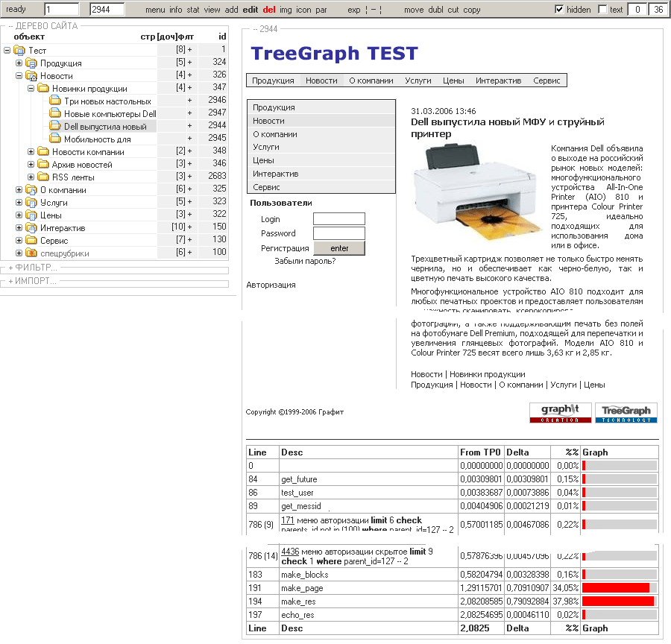Click the Новинки продукции folder icon
The width and height of the screenshot is (671, 644).
pyautogui.click(x=43, y=88)
